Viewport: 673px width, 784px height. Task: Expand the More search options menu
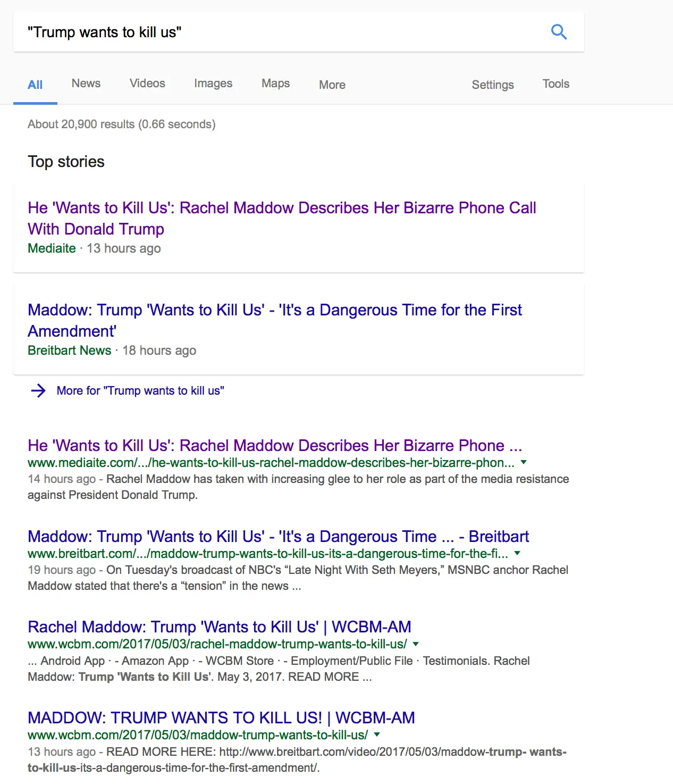[332, 85]
